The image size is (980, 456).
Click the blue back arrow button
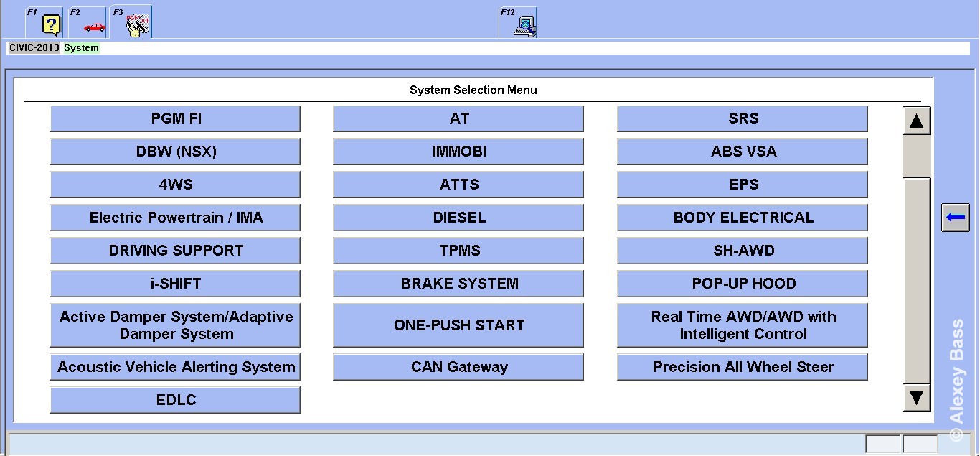pyautogui.click(x=955, y=218)
